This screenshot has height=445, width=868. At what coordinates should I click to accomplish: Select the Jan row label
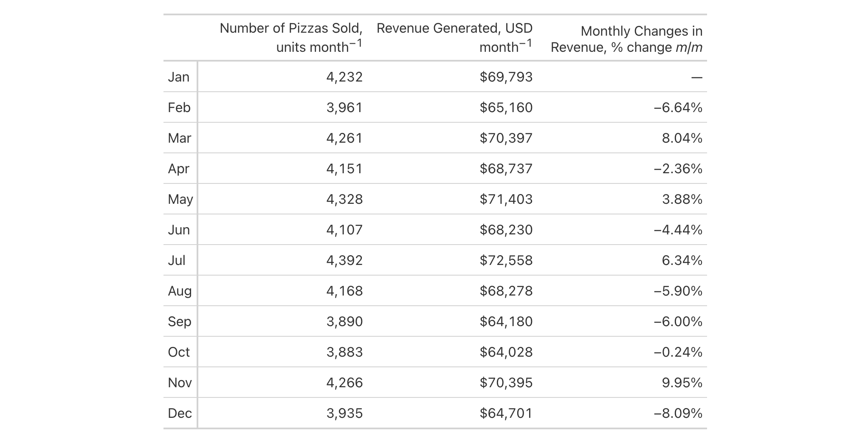click(179, 77)
